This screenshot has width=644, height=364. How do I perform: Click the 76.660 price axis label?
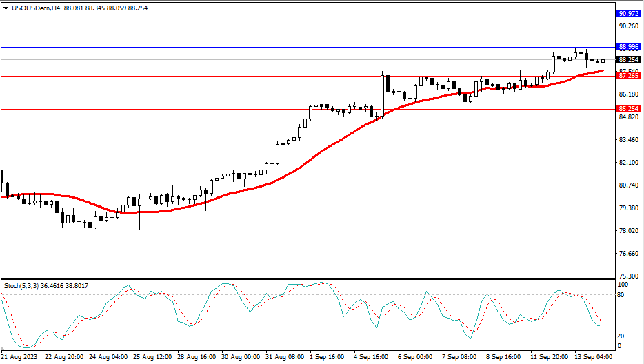coord(628,254)
